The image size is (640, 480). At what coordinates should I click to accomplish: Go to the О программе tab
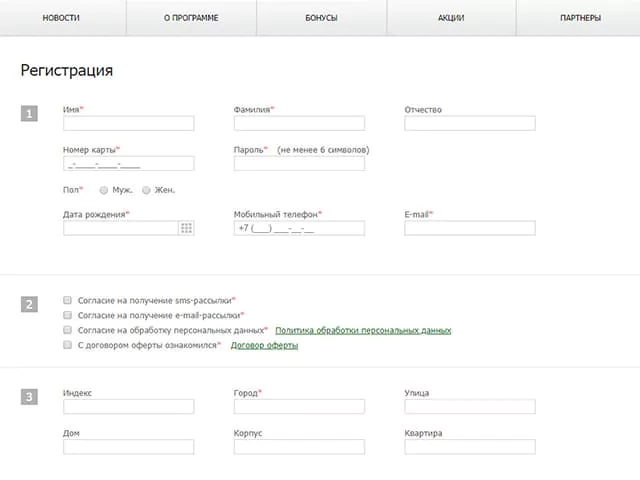pyautogui.click(x=191, y=18)
